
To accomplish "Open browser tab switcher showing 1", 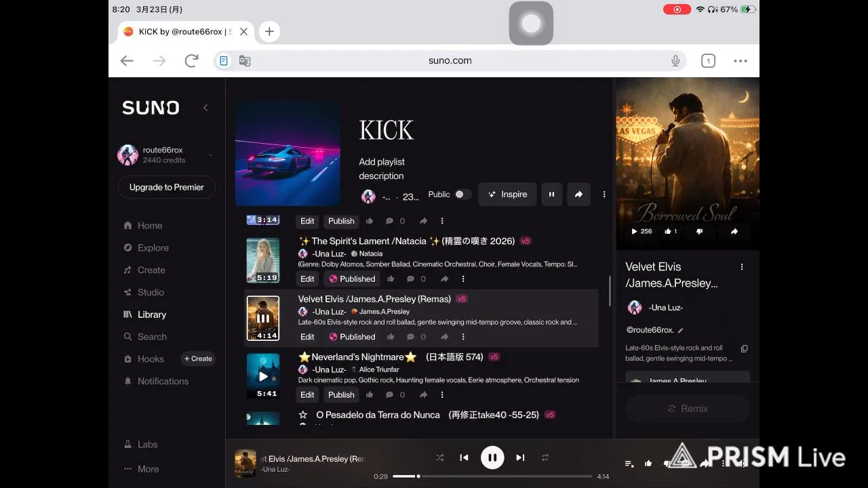I will click(708, 61).
